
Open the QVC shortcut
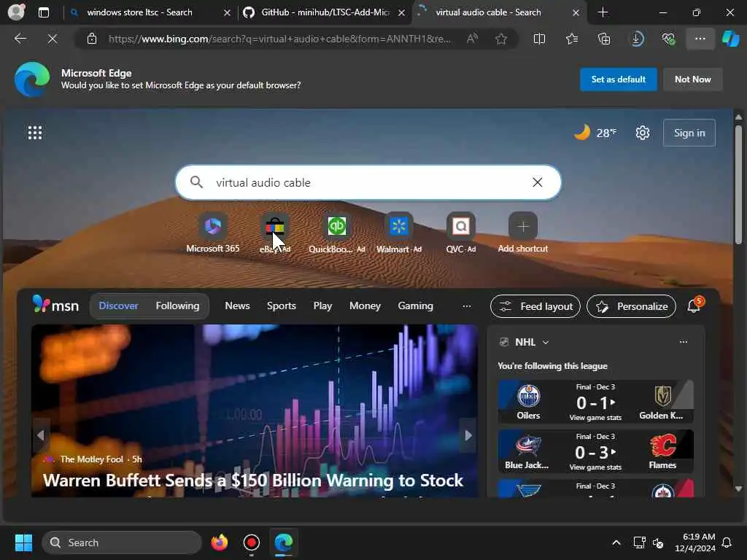click(x=461, y=233)
